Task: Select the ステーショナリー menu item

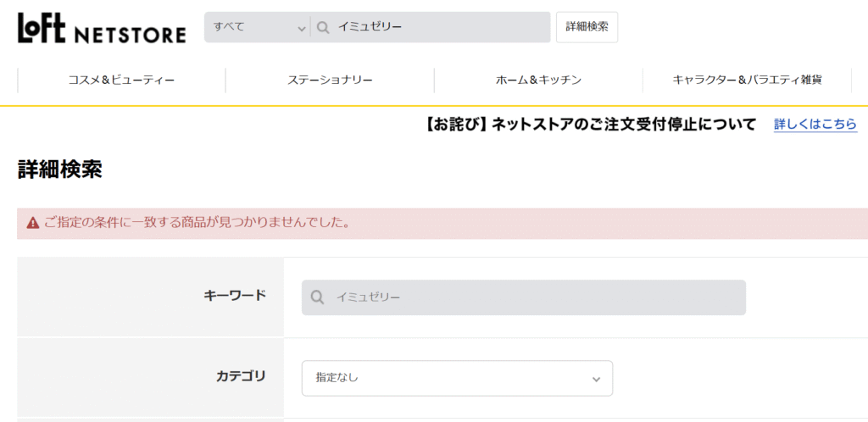Action: [x=330, y=81]
